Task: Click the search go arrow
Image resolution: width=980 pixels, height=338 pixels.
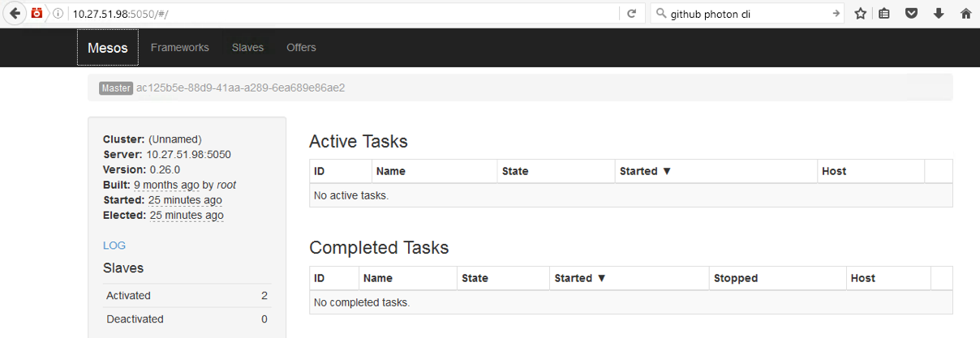Action: pos(836,14)
